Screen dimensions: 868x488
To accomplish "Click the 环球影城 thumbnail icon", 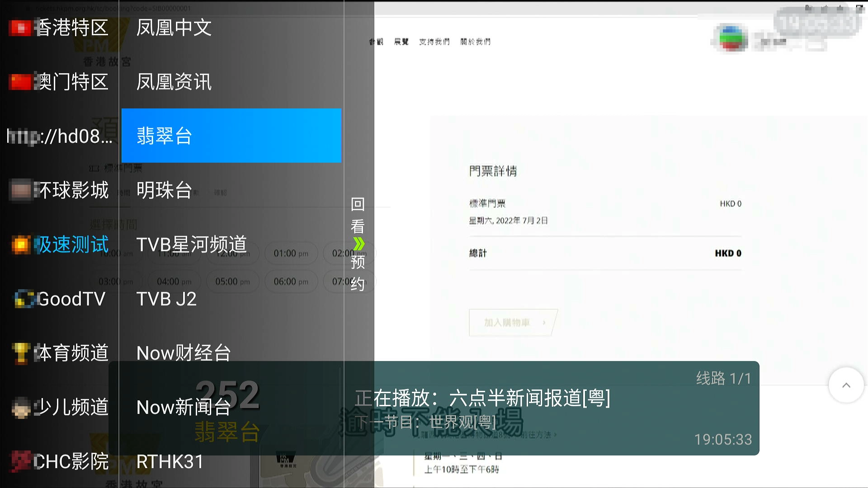I will point(20,190).
